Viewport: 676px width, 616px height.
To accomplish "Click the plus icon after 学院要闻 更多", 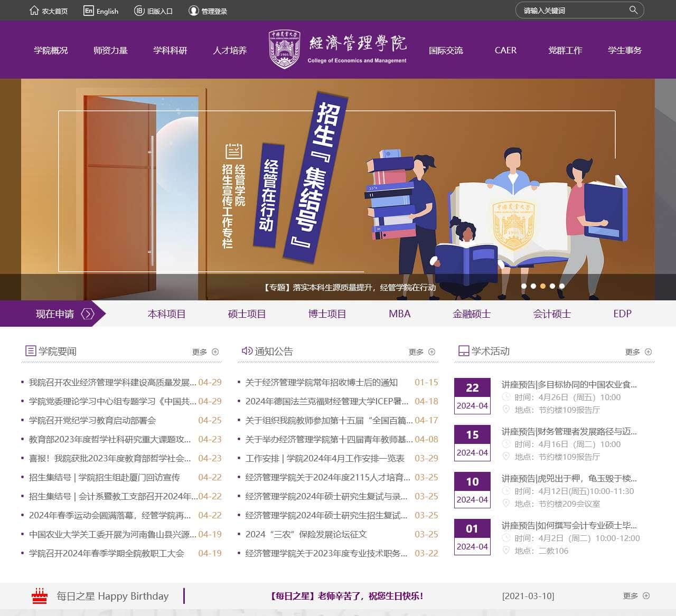I will 215,352.
